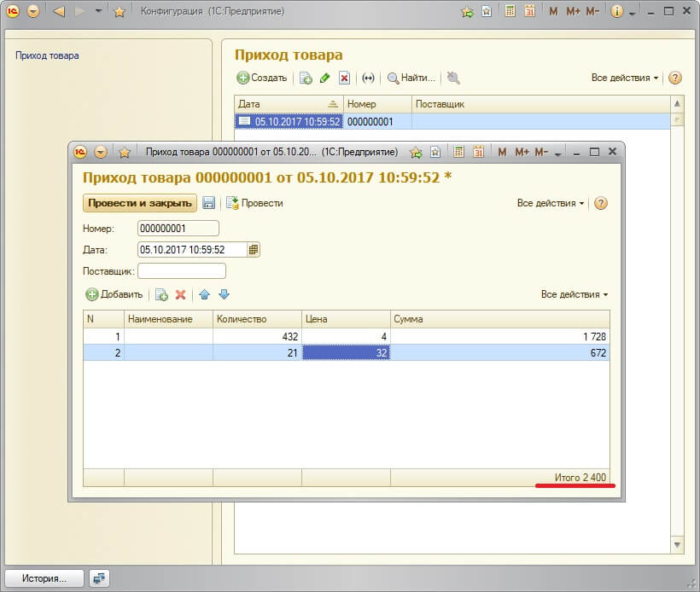
Task: Open Все действия dropdown in list toolbar
Action: (x=625, y=78)
